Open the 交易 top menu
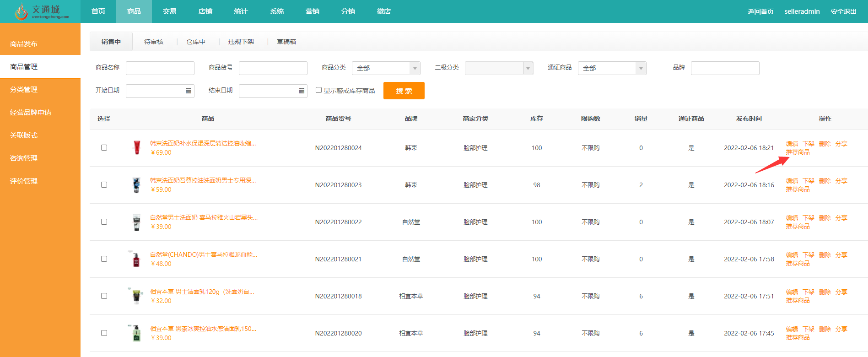Viewport: 868px width, 357px height. point(170,11)
